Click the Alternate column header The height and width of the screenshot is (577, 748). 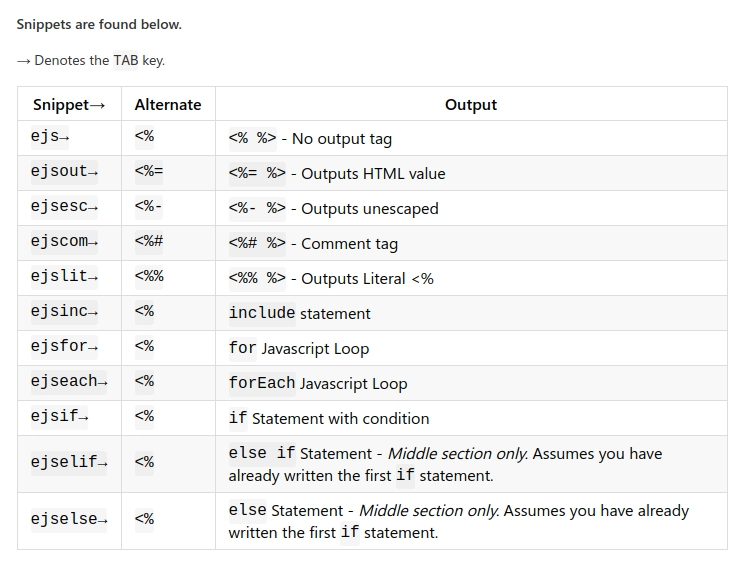168,104
